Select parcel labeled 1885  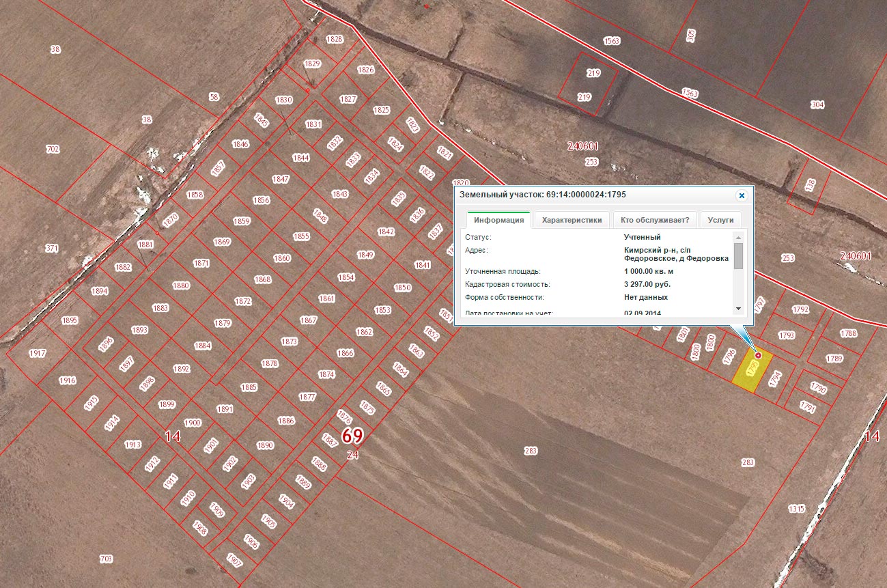249,387
